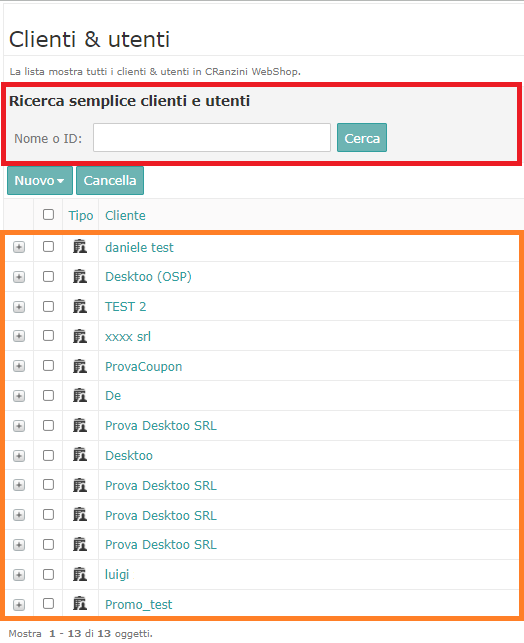Open the Nuovo dropdown button
This screenshot has height=643, width=524.
pyautogui.click(x=40, y=180)
